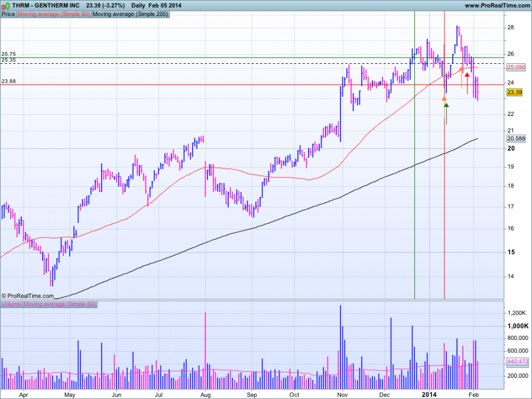Click the May date axis label

click(x=70, y=395)
